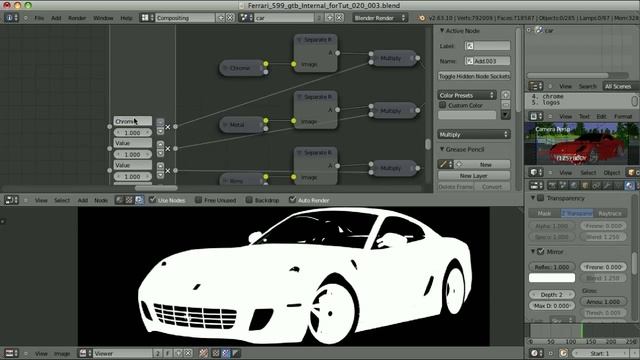Open the Blender Render engine dropdown
The height and width of the screenshot is (360, 640).
point(379,18)
